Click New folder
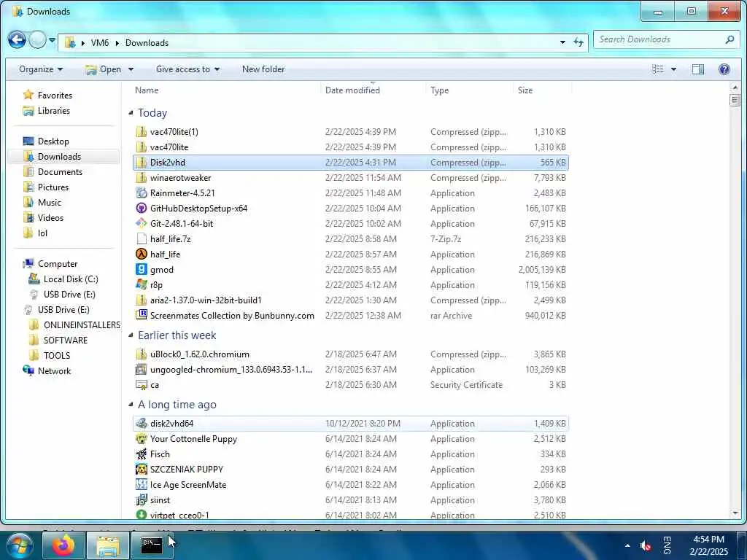The image size is (747, 560). [x=263, y=69]
